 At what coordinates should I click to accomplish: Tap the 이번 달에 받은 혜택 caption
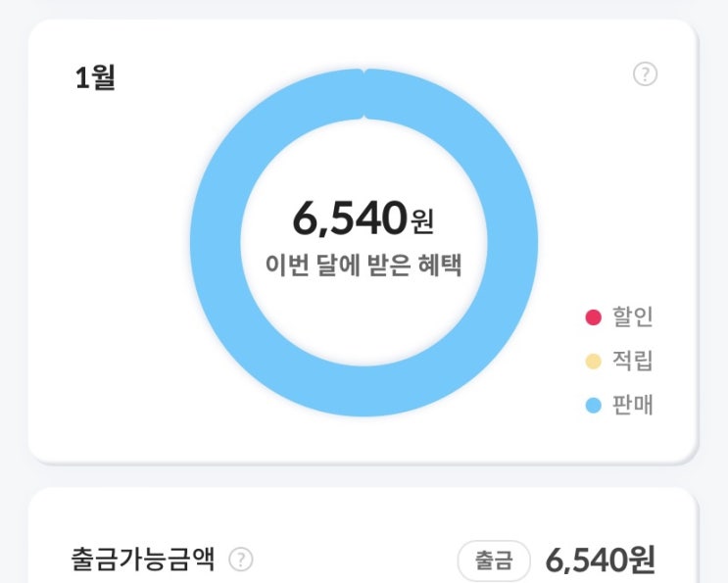364,265
